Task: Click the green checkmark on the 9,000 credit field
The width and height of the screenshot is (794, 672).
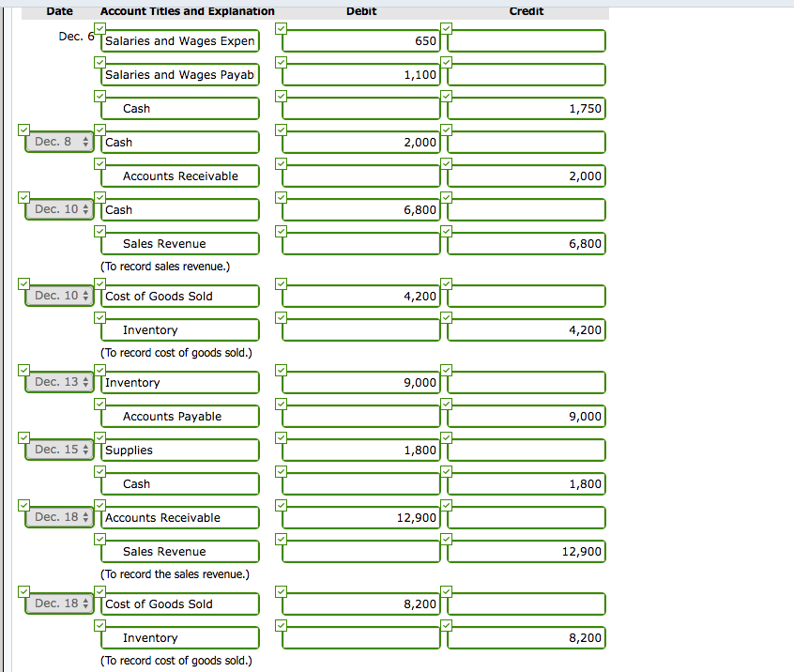Action: click(446, 404)
